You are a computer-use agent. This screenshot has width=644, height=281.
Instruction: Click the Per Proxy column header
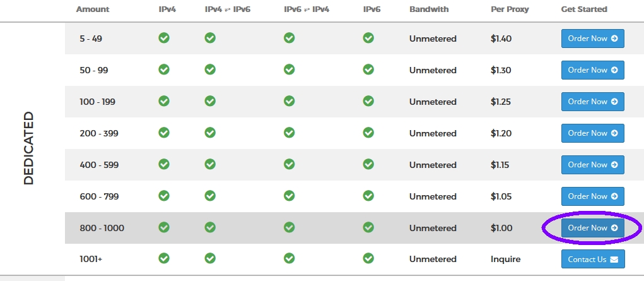point(510,9)
